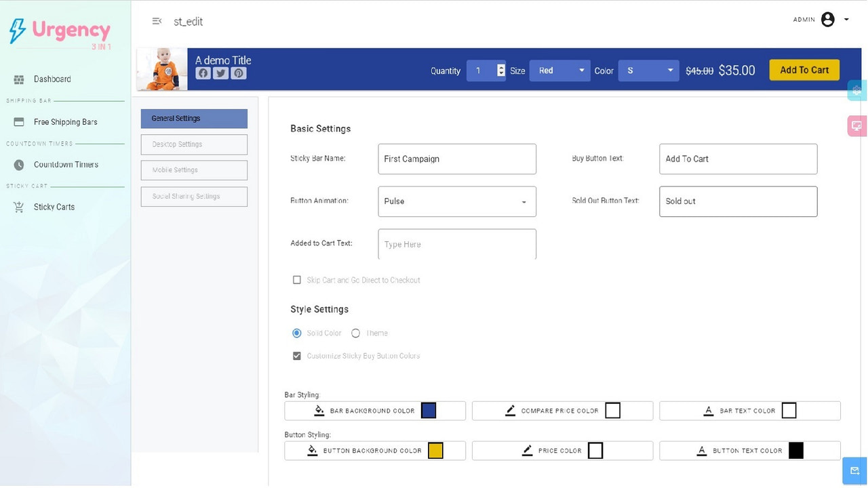This screenshot has height=488, width=868.
Task: Click the Sticky Bar Name input field
Action: [457, 159]
